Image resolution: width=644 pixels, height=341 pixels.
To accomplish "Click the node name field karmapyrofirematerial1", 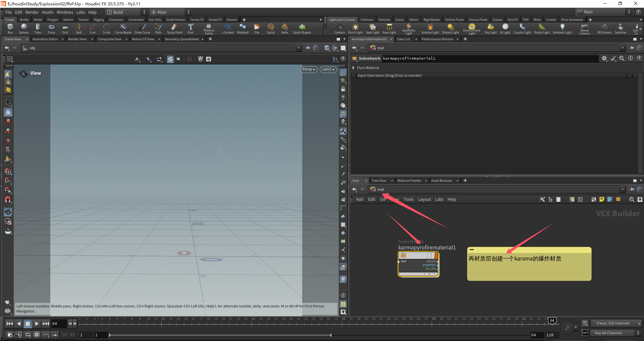I will coord(490,58).
